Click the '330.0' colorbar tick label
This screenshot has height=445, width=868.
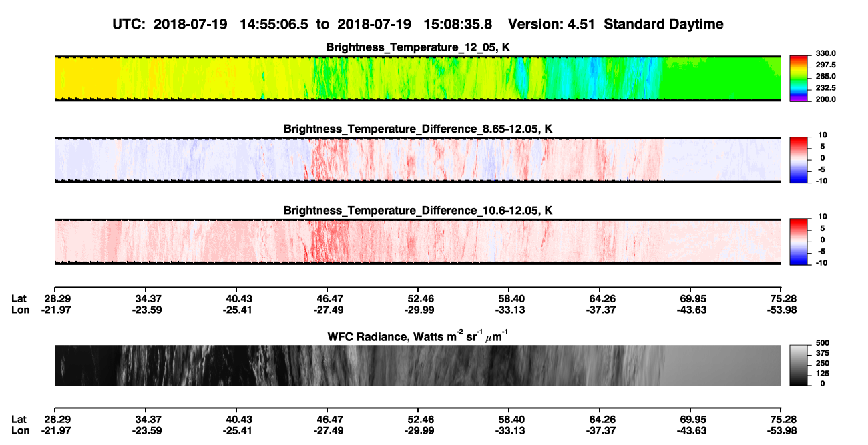coord(826,53)
